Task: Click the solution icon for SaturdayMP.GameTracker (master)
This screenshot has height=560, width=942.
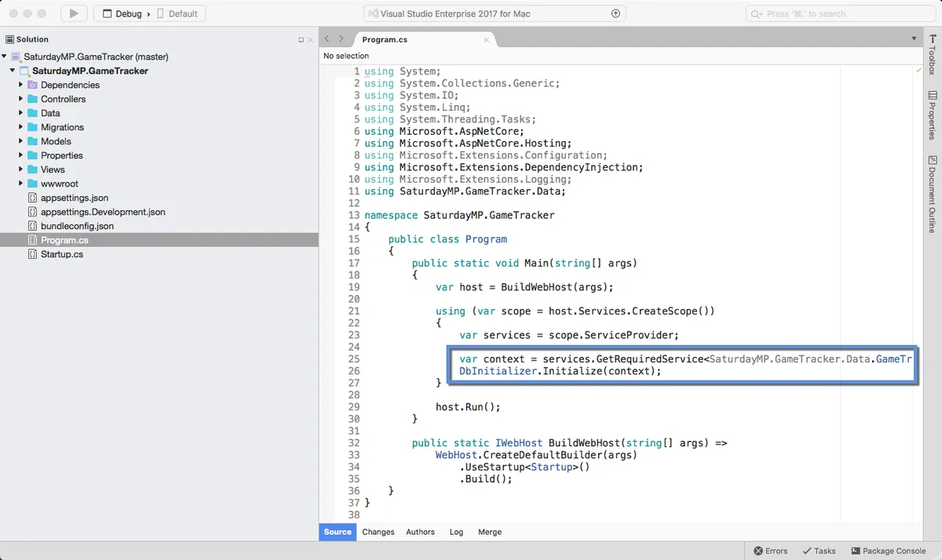Action: point(16,56)
